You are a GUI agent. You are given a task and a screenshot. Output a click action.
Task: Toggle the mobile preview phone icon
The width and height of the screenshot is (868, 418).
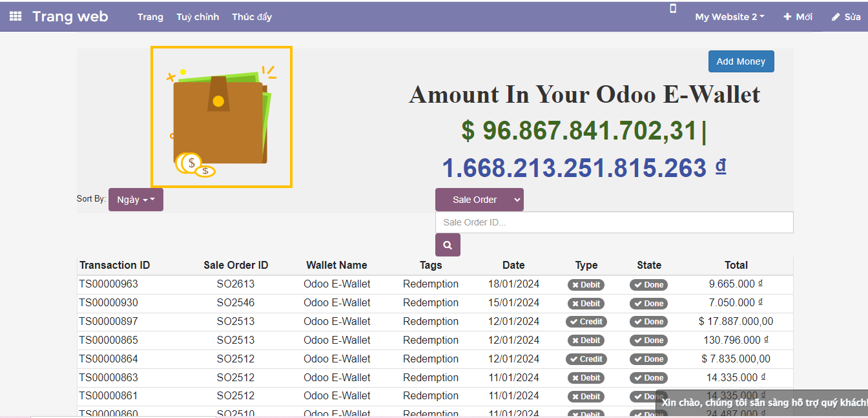click(673, 8)
